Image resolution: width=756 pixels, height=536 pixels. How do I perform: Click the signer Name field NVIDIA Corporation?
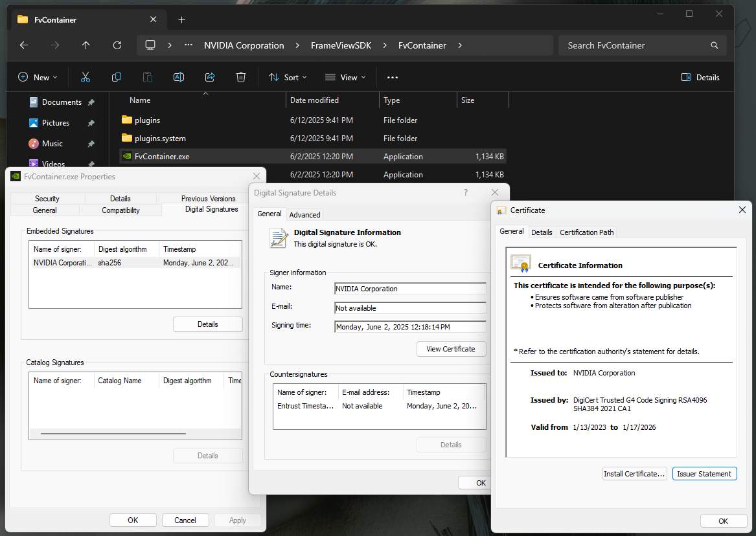[410, 289]
